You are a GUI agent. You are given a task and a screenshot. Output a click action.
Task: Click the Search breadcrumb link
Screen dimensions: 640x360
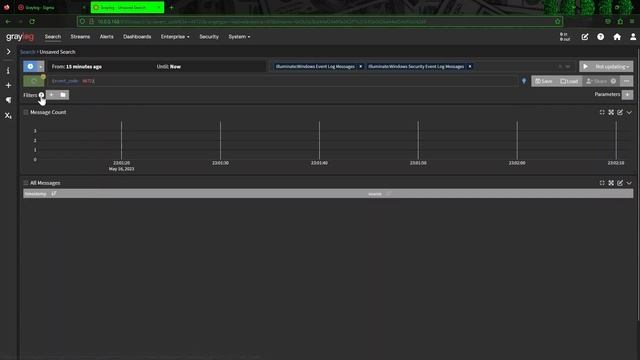pos(27,52)
